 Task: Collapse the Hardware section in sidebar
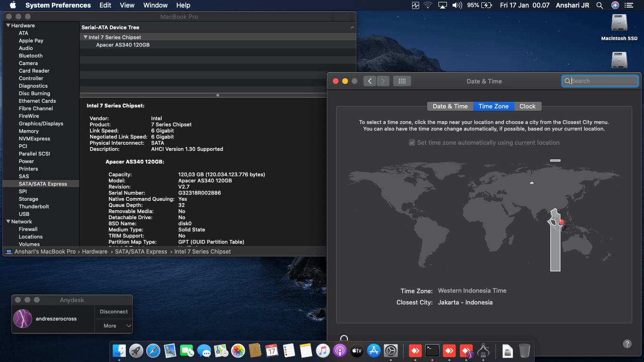pyautogui.click(x=8, y=25)
